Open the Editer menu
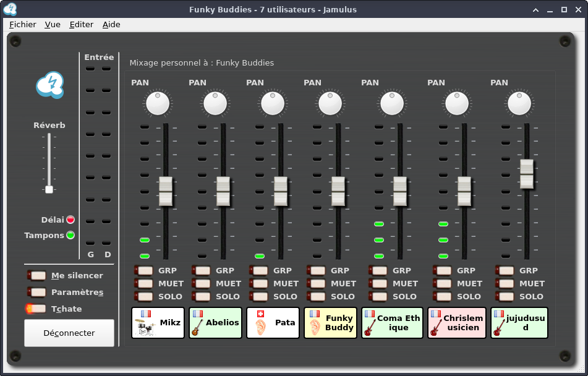588x376 pixels. [x=82, y=24]
